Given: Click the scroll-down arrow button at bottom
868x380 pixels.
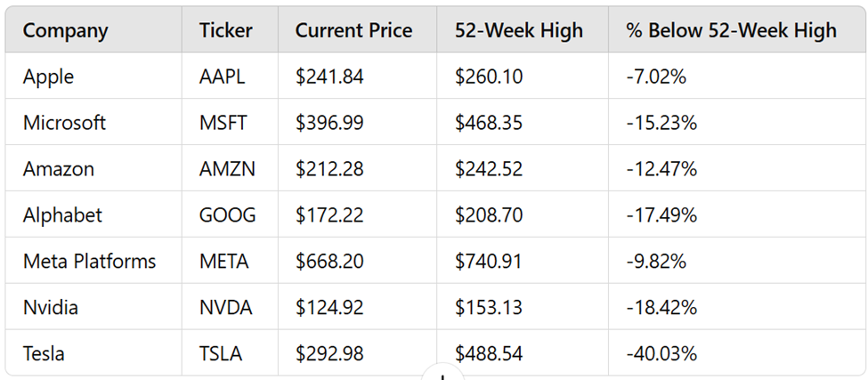Looking at the screenshot, I should point(442,374).
